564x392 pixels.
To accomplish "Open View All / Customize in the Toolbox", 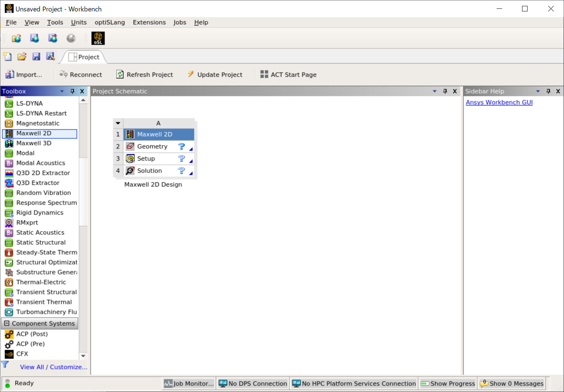I will (53, 367).
